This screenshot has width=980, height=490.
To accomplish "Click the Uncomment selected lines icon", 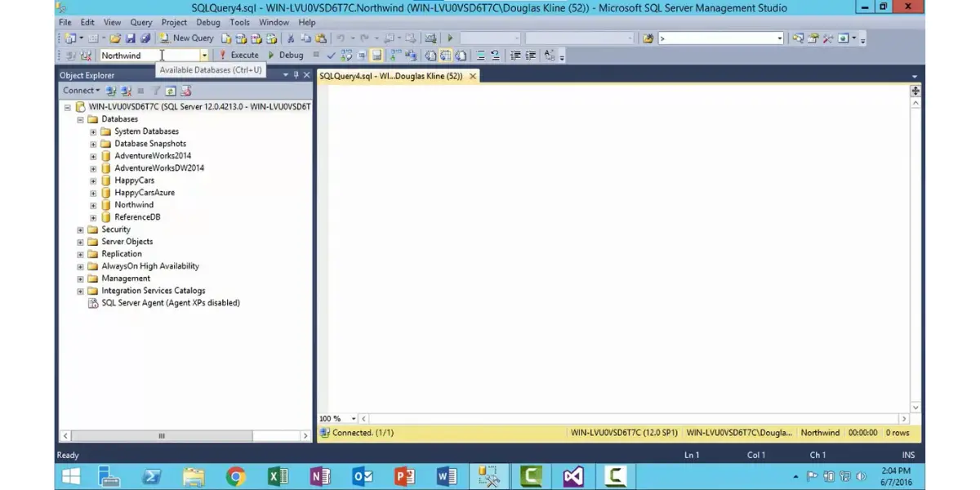I will (x=495, y=55).
